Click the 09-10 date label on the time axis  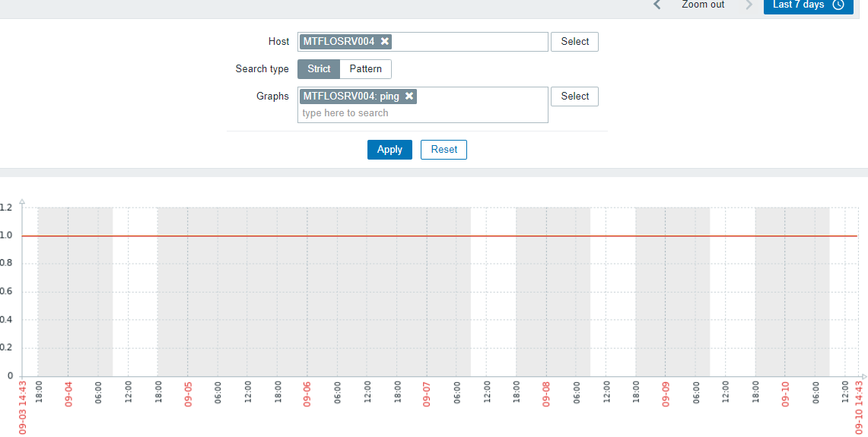coord(785,394)
